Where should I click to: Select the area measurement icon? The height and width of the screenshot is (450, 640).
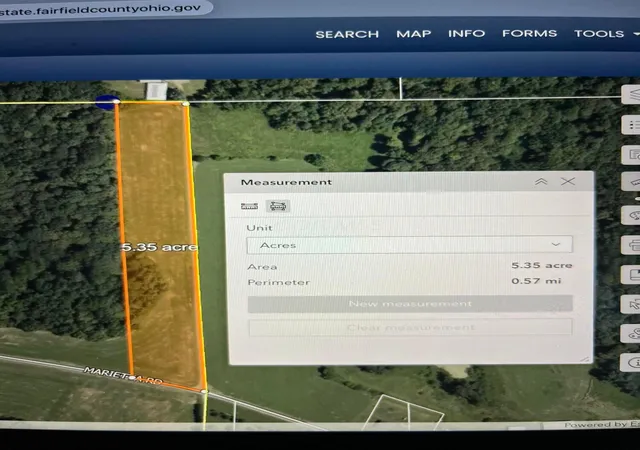(278, 206)
